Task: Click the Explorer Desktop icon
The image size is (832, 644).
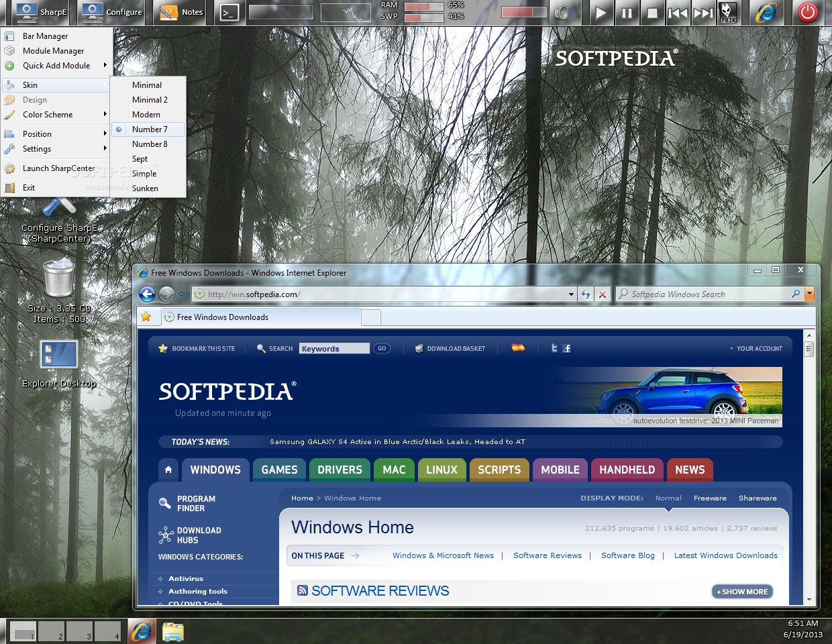Action: click(59, 356)
